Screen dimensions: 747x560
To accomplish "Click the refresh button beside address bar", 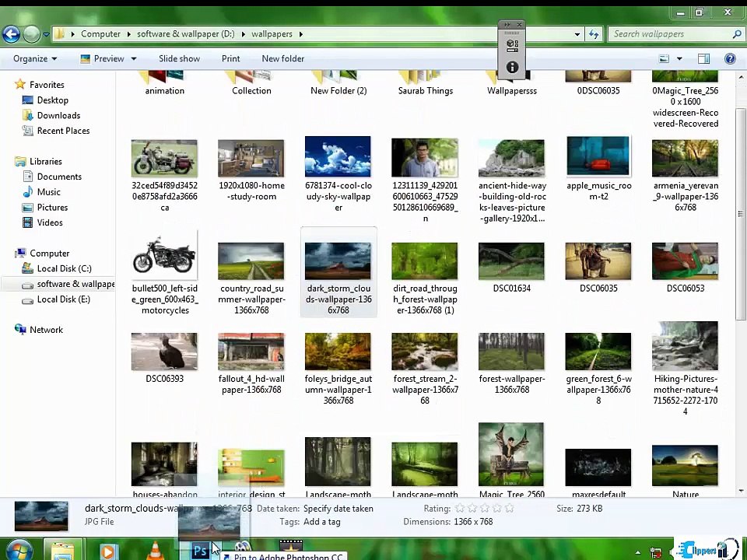I will [594, 33].
